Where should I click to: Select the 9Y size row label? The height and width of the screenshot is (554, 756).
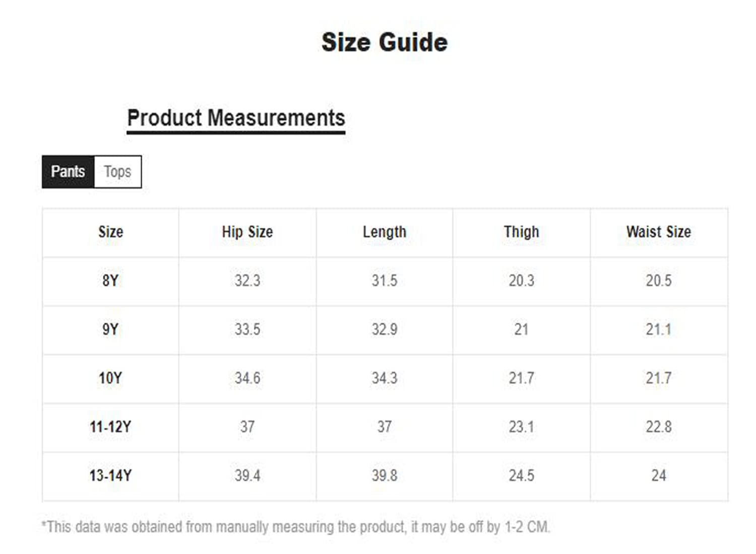[110, 329]
